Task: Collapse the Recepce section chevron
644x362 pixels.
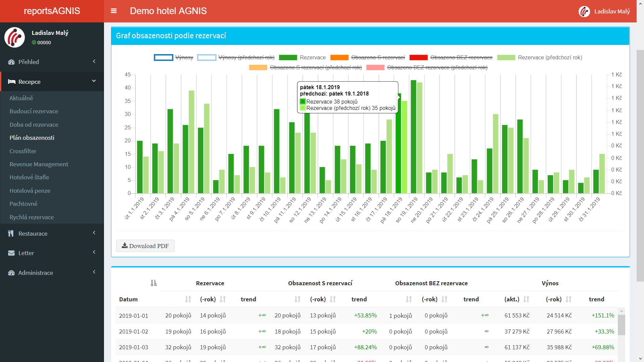Action: [x=94, y=81]
